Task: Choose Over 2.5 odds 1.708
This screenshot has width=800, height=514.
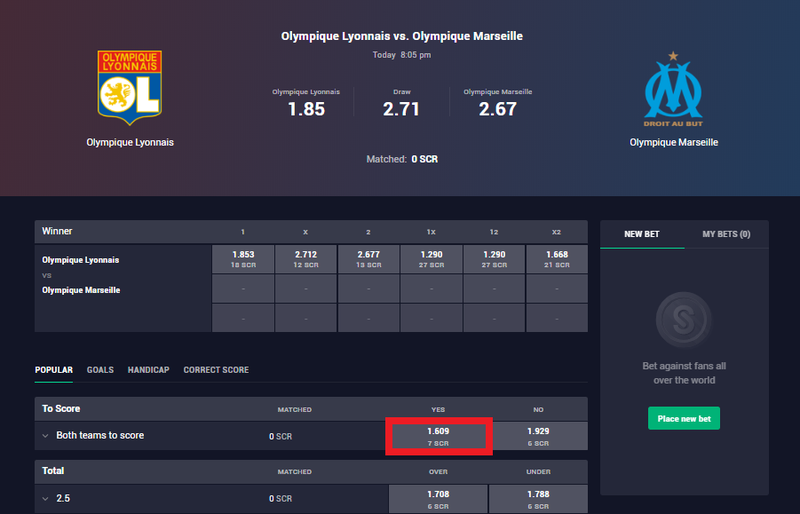Action: tap(438, 499)
